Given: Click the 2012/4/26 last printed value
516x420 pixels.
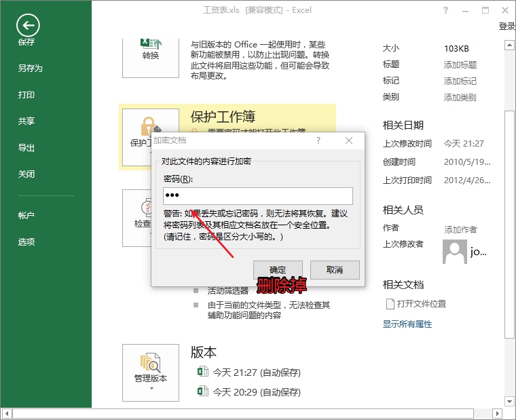Looking at the screenshot, I should [467, 180].
